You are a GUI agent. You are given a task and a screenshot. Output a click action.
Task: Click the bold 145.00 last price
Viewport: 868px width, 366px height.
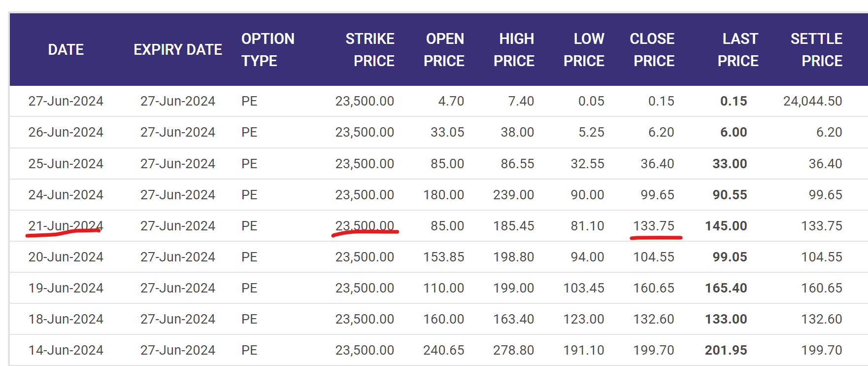point(726,226)
